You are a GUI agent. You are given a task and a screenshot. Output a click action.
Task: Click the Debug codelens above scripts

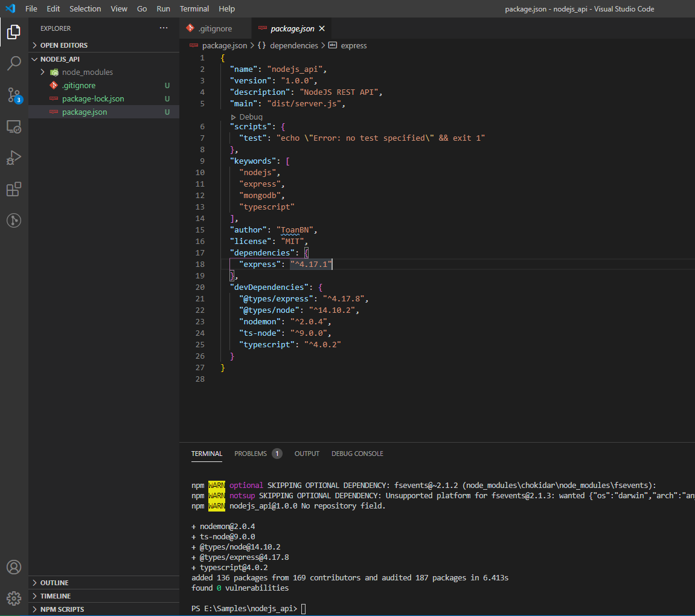click(x=246, y=117)
